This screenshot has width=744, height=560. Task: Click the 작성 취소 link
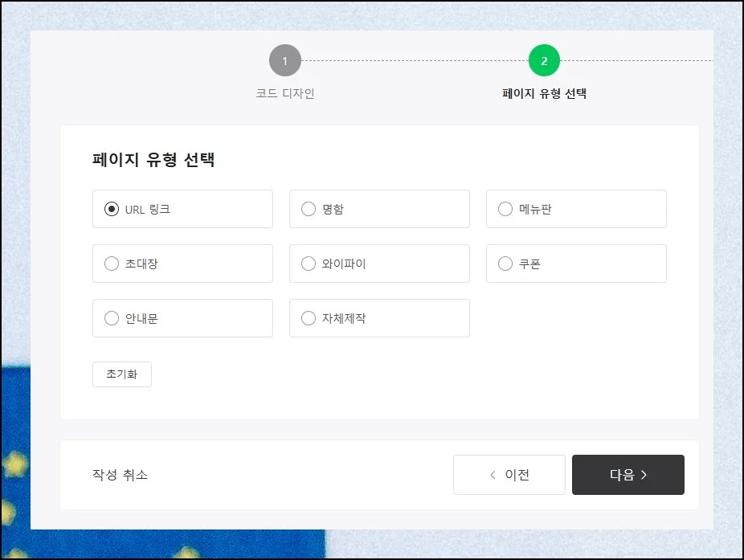[120, 475]
